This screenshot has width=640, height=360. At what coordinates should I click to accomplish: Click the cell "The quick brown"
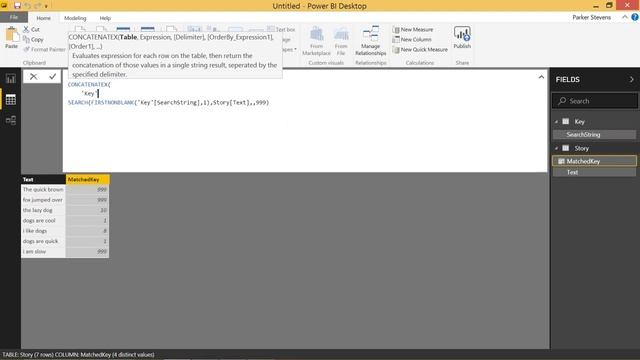pos(43,190)
